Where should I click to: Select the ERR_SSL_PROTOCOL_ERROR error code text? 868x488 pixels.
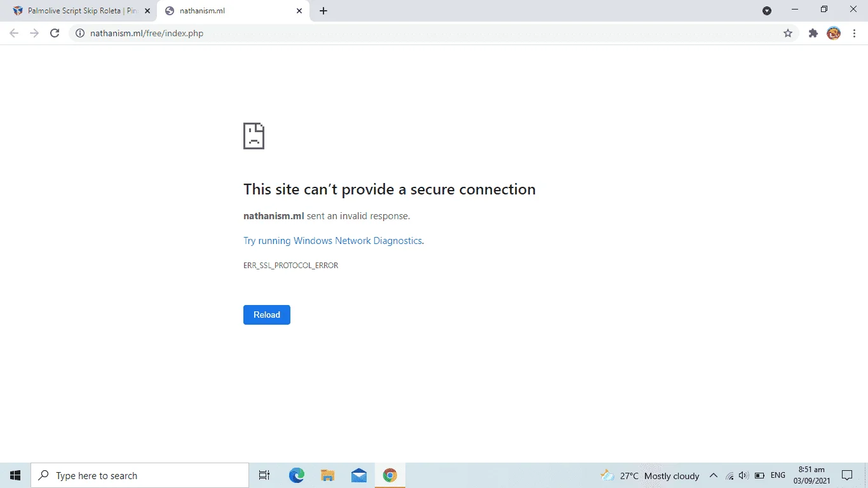290,266
